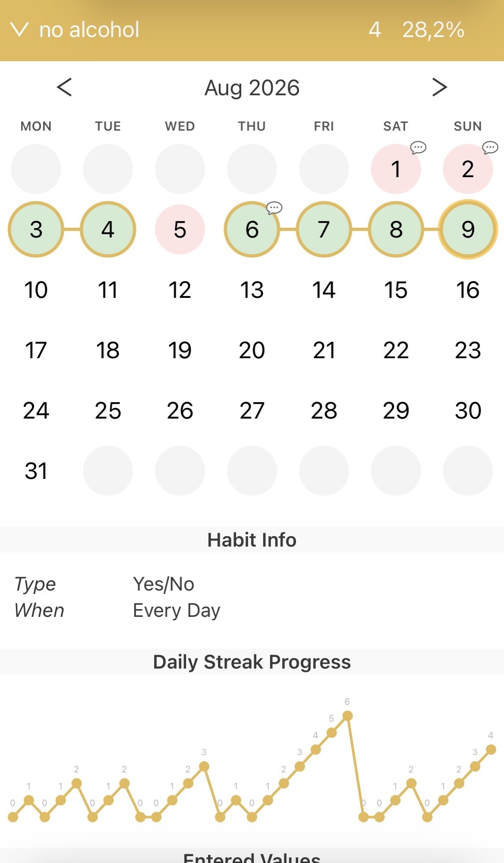Tap August 31 in the calendar

click(x=36, y=471)
